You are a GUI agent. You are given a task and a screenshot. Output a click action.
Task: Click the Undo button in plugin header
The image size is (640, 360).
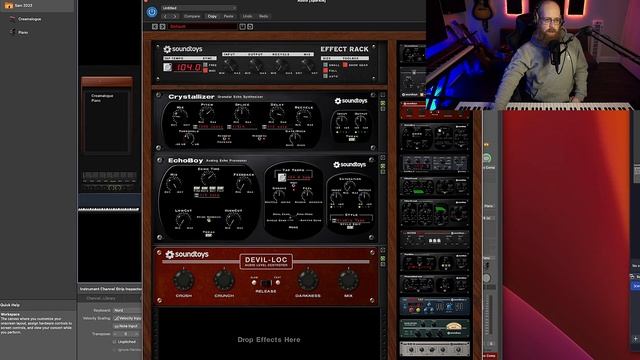pyautogui.click(x=247, y=16)
